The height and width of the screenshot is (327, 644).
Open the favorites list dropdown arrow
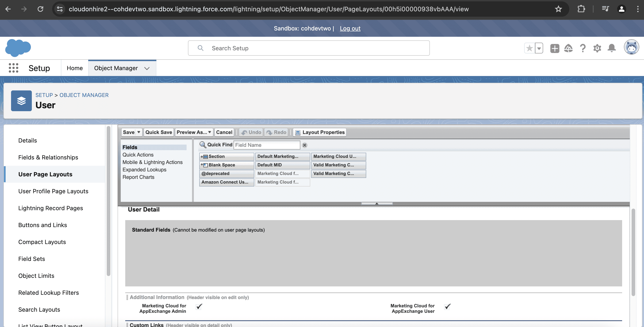coord(539,48)
